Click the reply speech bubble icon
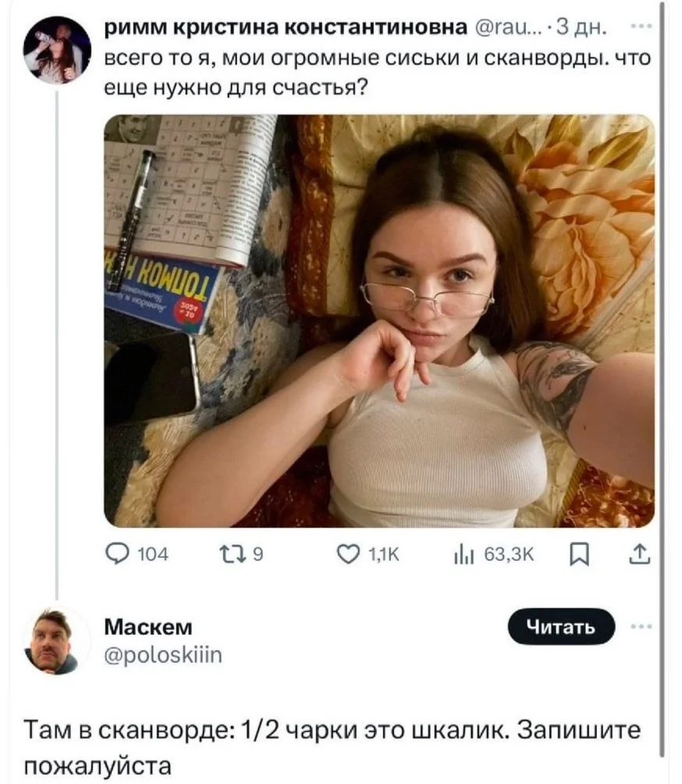This screenshot has width=682, height=784. 117,554
